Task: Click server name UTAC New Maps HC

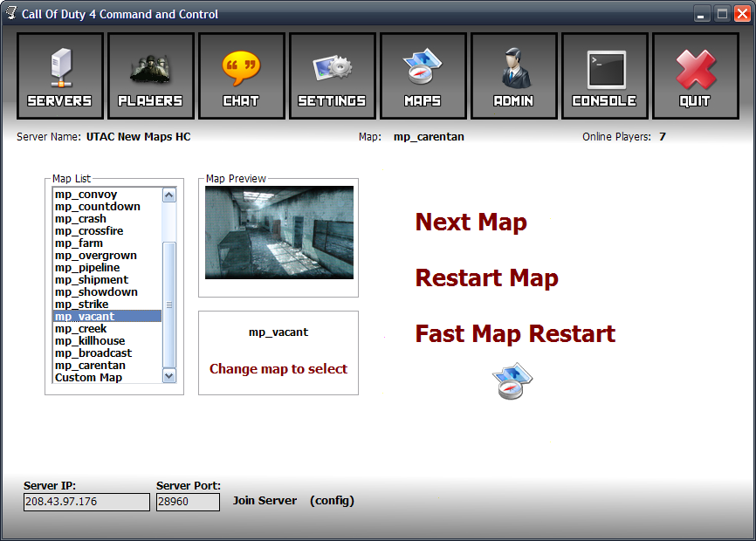Action: pyautogui.click(x=139, y=137)
